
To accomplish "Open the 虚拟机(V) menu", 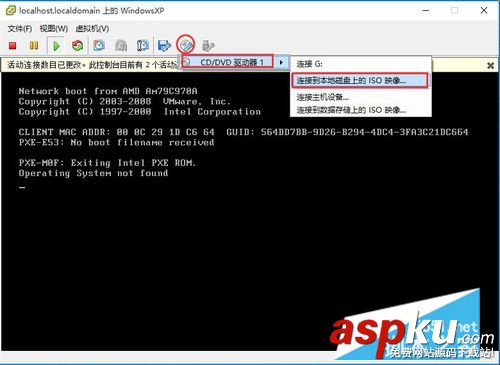I will click(92, 29).
